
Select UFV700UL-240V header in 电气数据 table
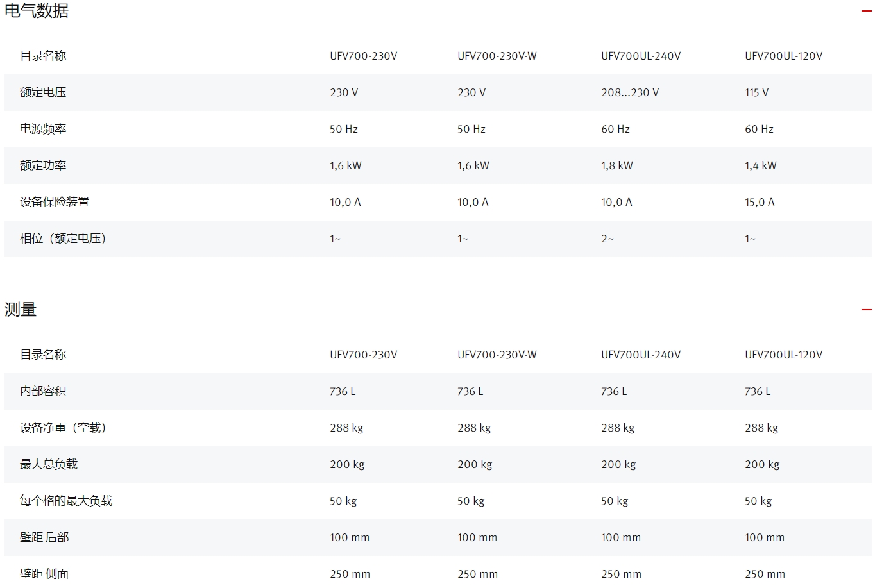[641, 56]
